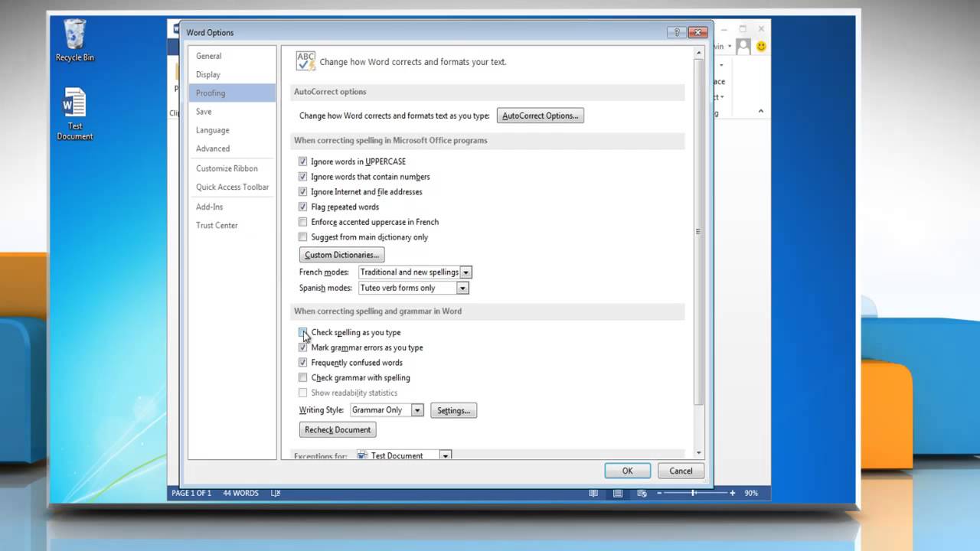Click 44 WORDS count in status bar
The height and width of the screenshot is (551, 980).
click(240, 494)
